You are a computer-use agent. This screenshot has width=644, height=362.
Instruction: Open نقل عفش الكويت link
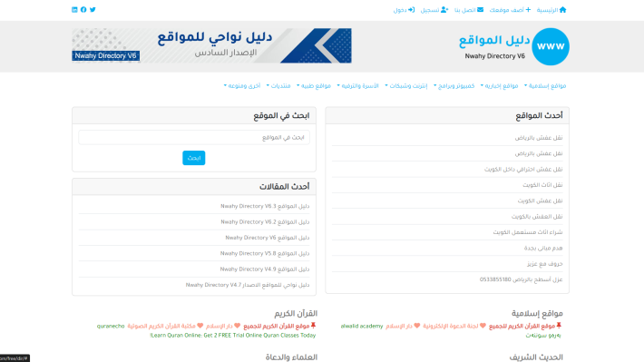tap(540, 201)
